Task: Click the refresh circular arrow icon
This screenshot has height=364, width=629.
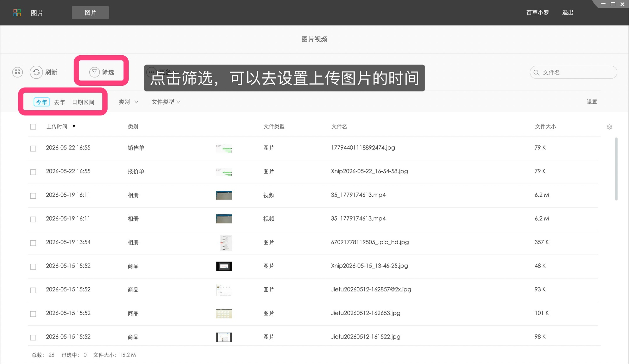Action: [36, 72]
